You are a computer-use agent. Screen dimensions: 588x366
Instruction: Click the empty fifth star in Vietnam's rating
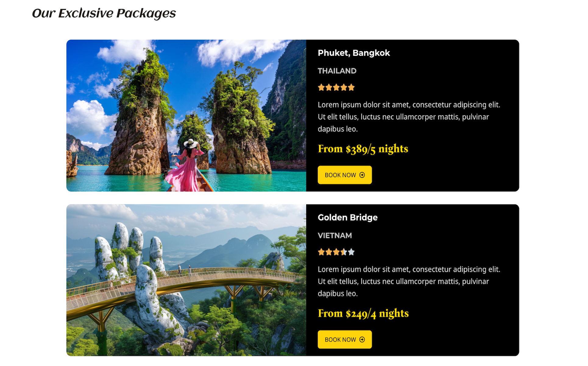coord(351,252)
